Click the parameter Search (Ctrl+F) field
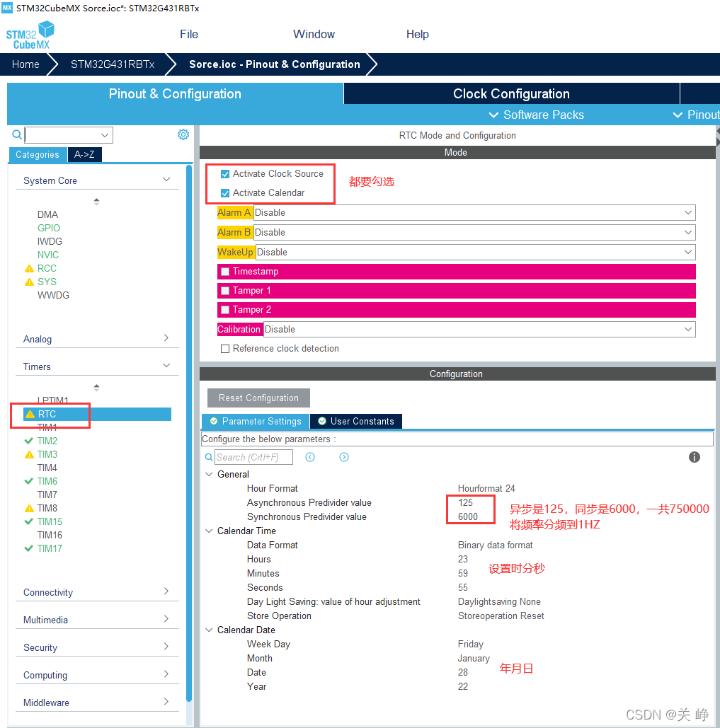The image size is (720, 728). [x=254, y=457]
